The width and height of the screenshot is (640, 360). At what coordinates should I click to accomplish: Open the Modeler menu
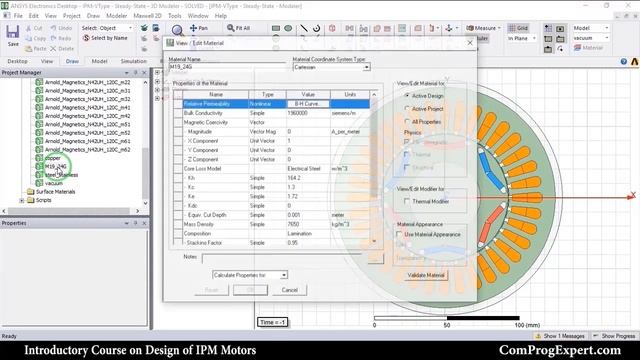point(117,16)
